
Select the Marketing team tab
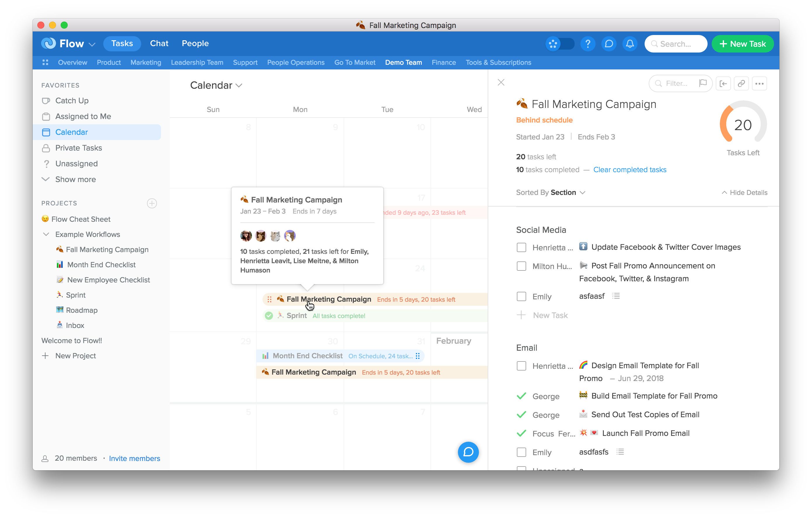point(146,62)
